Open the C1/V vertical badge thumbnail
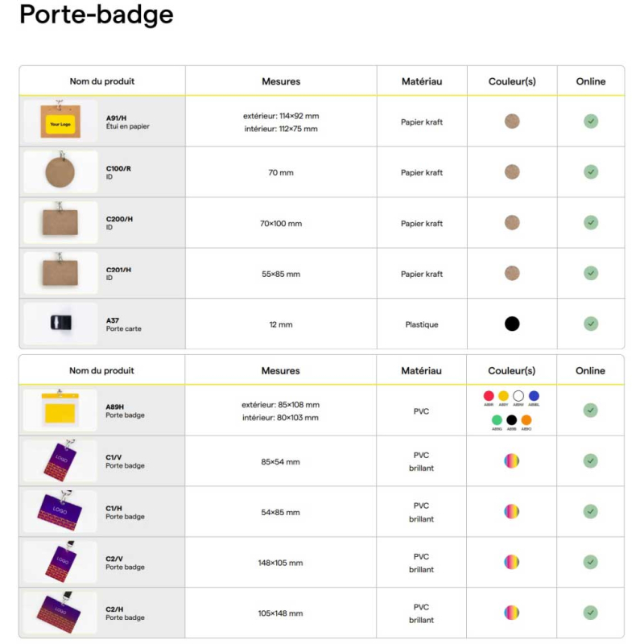Screen dimensions: 644x644 pos(60,461)
